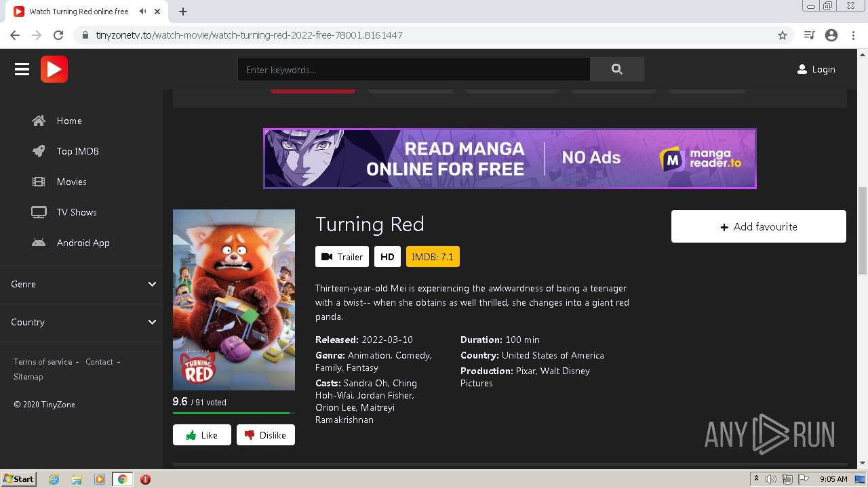Click the Chrome taskbar icon

coord(122,479)
